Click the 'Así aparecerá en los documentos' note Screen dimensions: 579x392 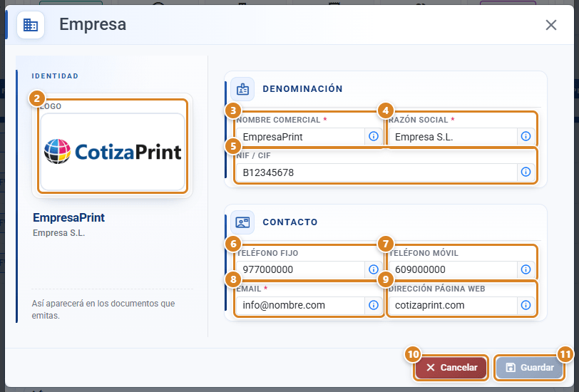pyautogui.click(x=103, y=309)
